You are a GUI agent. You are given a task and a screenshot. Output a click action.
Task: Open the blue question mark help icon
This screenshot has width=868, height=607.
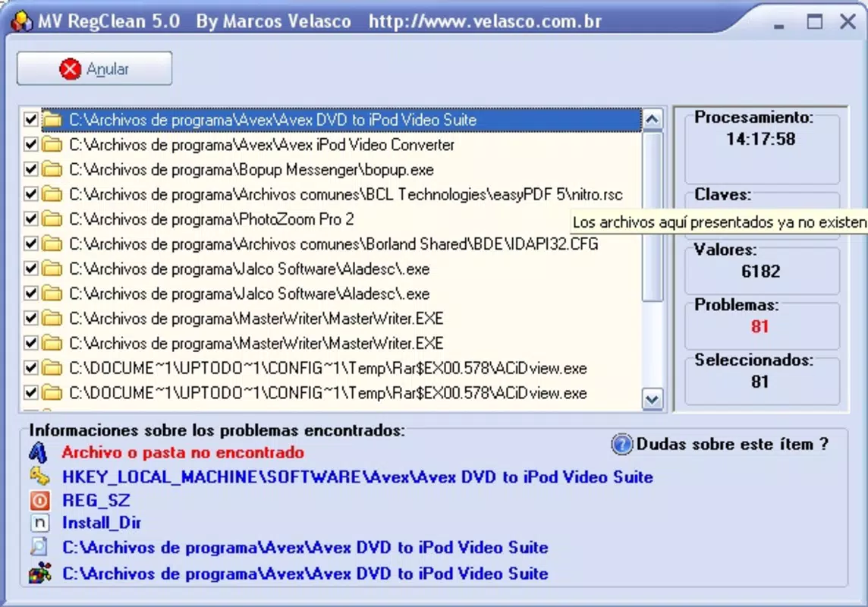tap(621, 445)
